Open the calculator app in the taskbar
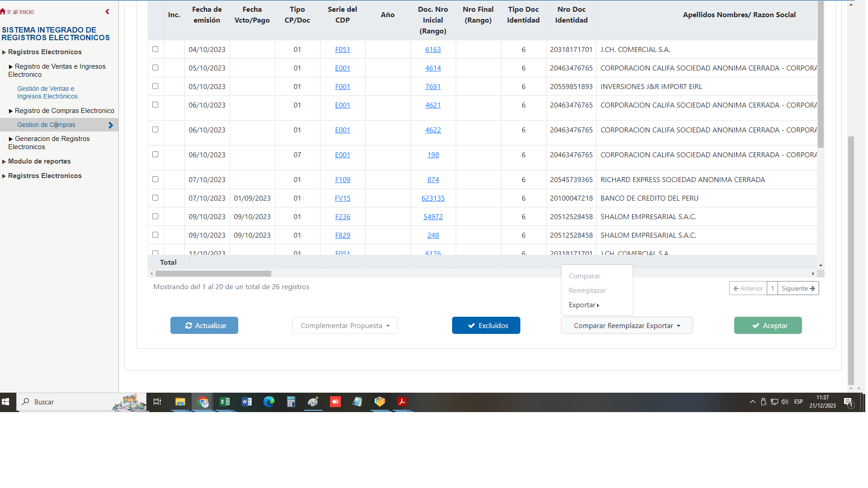 [x=291, y=402]
